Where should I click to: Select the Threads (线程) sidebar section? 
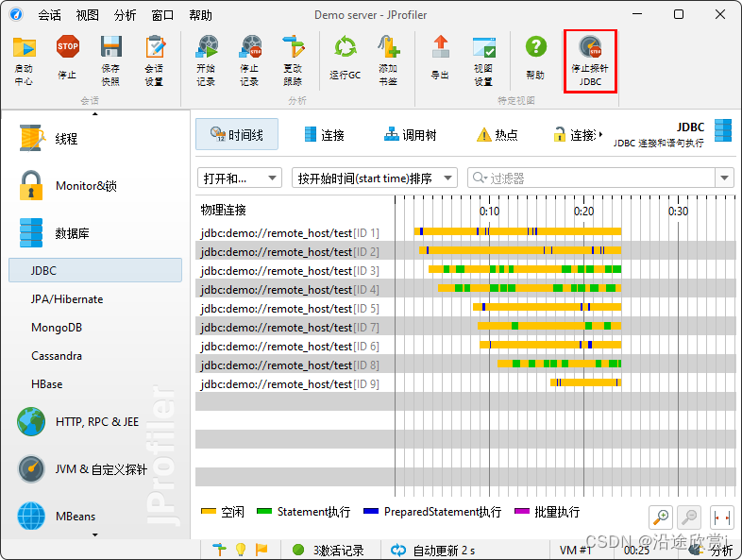[65, 138]
